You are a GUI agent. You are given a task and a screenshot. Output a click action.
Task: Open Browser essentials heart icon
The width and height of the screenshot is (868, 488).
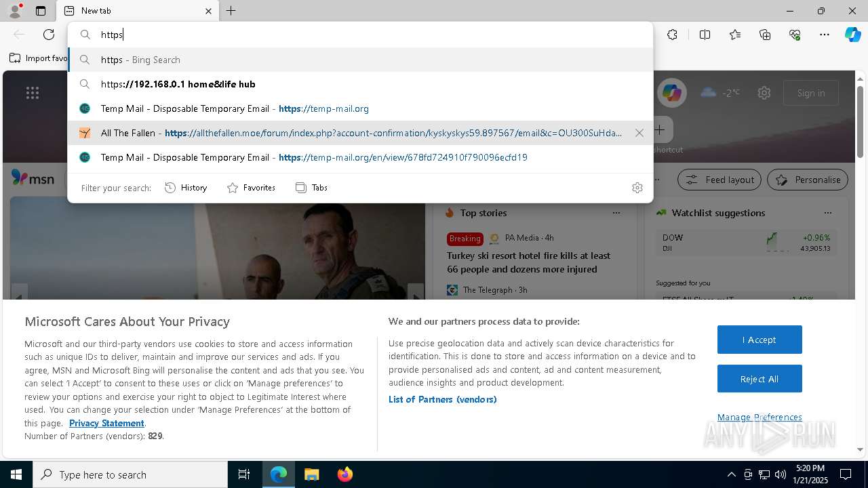point(795,35)
